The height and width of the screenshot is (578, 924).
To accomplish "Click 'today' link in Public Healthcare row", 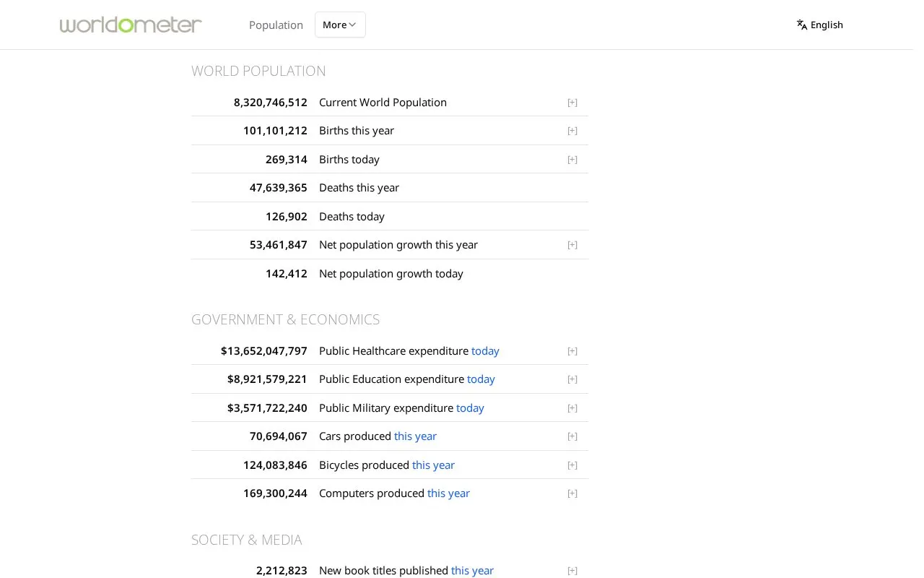I will coord(485,351).
